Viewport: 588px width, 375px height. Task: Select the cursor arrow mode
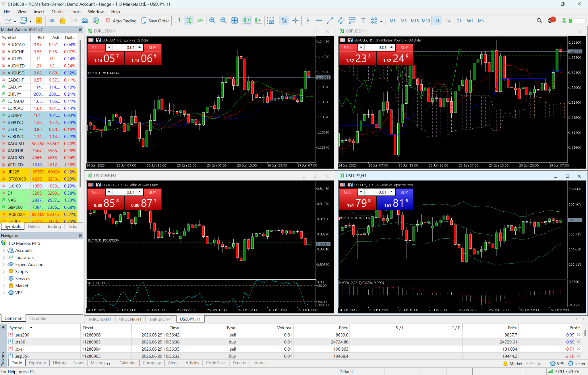coord(284,21)
